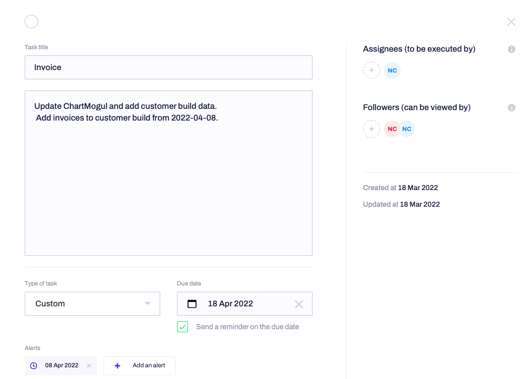This screenshot has width=524, height=379.
Task: Click the task description text area
Action: (168, 173)
